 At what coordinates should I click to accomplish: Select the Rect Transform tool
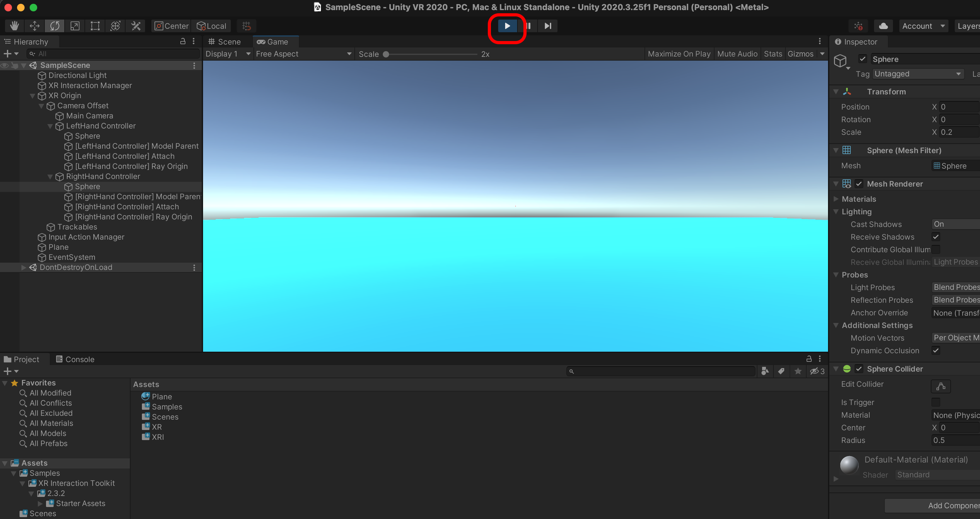click(x=95, y=26)
